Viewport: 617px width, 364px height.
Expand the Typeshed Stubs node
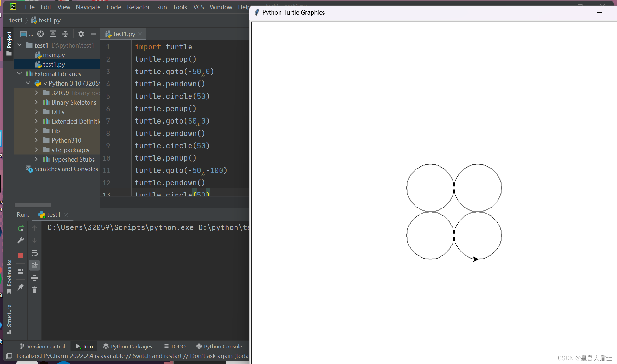click(36, 159)
